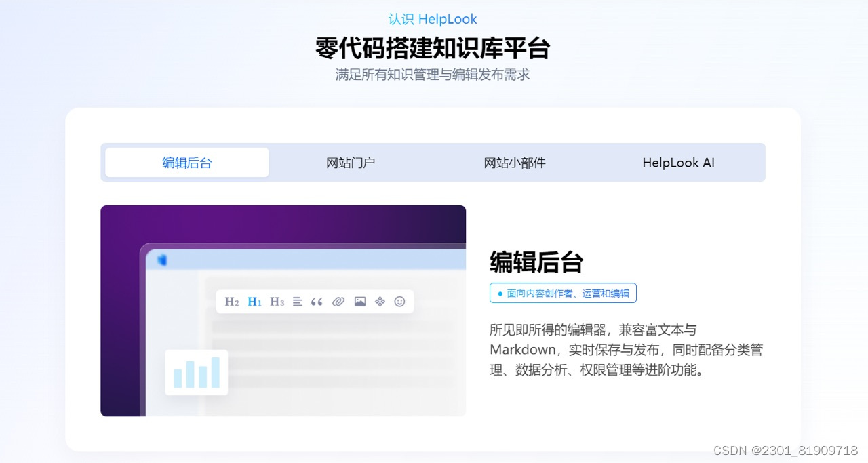
Task: Click the diamond component icon
Action: (x=380, y=302)
